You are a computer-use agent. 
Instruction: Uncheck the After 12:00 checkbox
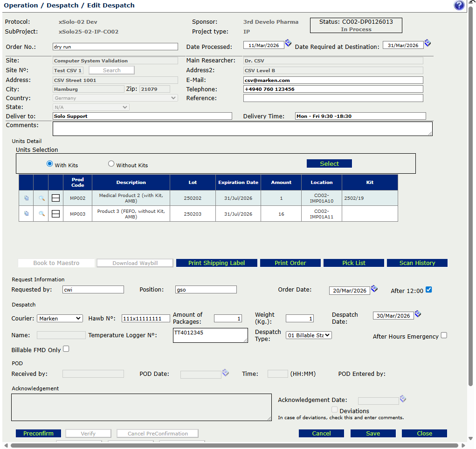(429, 290)
